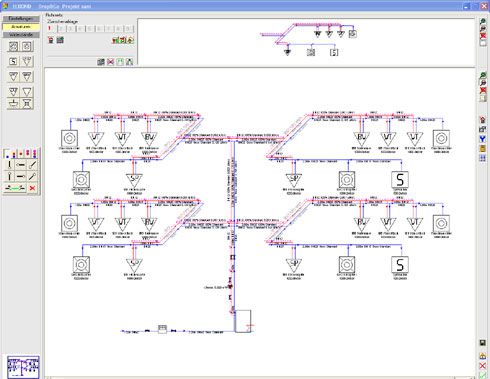Select diagonal pipe tool with node at top-right
This screenshot has width=490, height=379.
(32, 176)
